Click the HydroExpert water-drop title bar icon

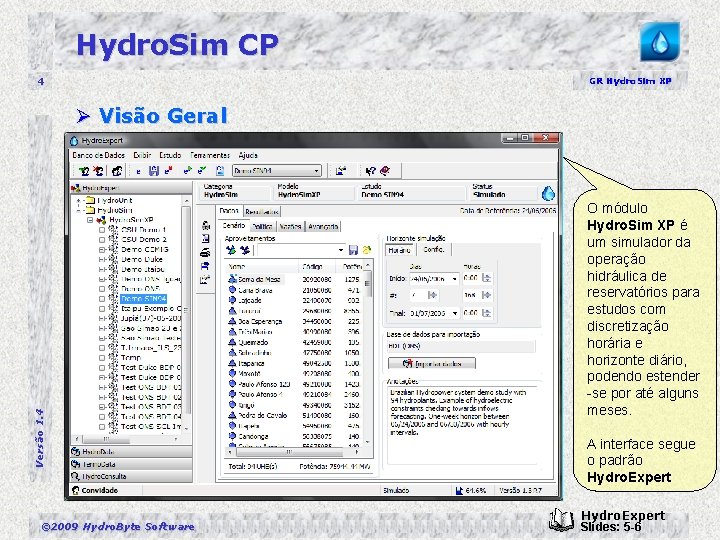tap(74, 141)
